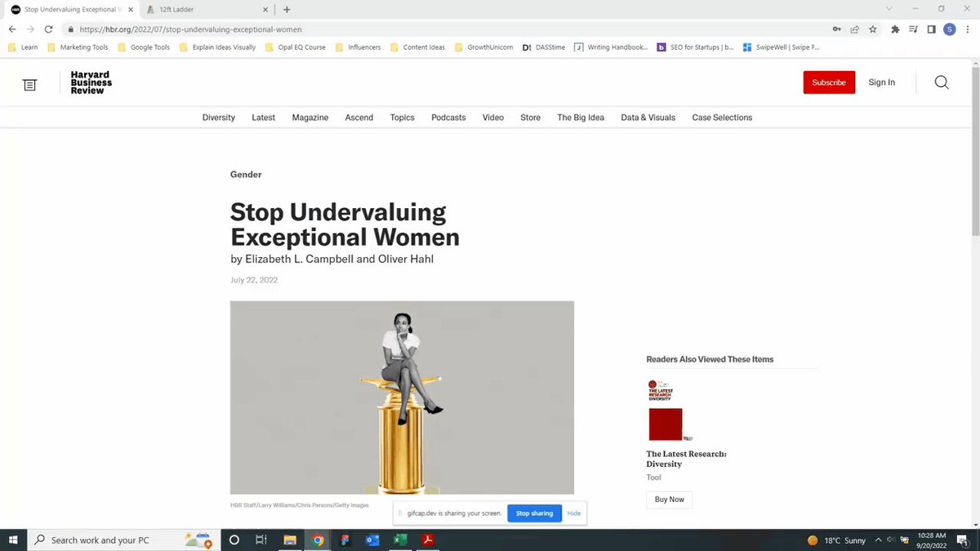Screen dimensions: 980x551
Task: Click the Cortana circle icon in taskbar
Action: [234, 540]
